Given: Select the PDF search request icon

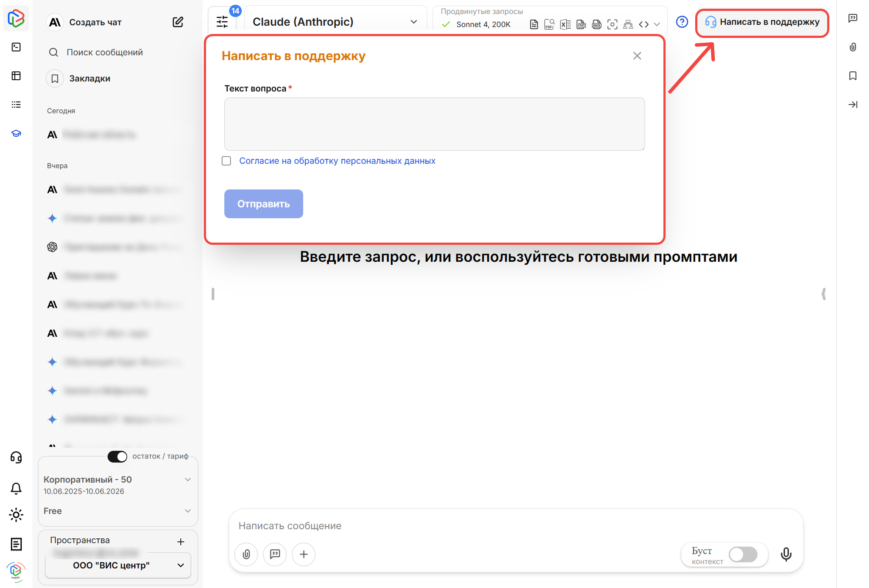Looking at the screenshot, I should tap(549, 24).
